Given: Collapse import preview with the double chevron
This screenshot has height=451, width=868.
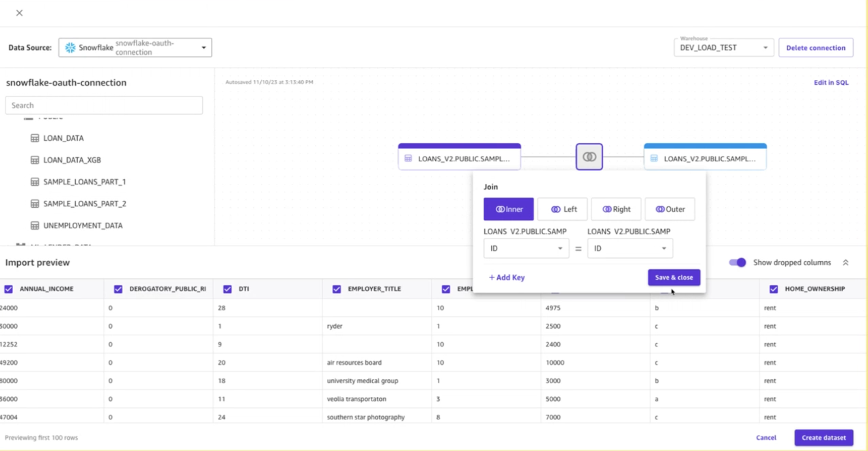Looking at the screenshot, I should click(846, 263).
